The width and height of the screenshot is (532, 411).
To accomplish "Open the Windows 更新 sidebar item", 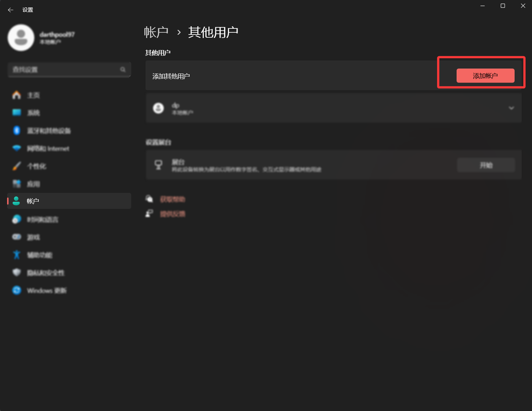I will coord(46,291).
